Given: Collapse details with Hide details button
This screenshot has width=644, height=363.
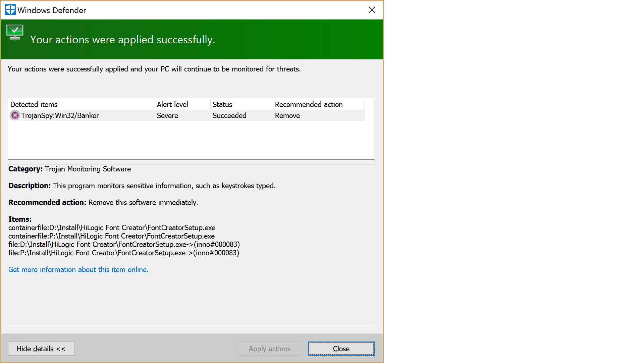Looking at the screenshot, I should click(x=41, y=349).
